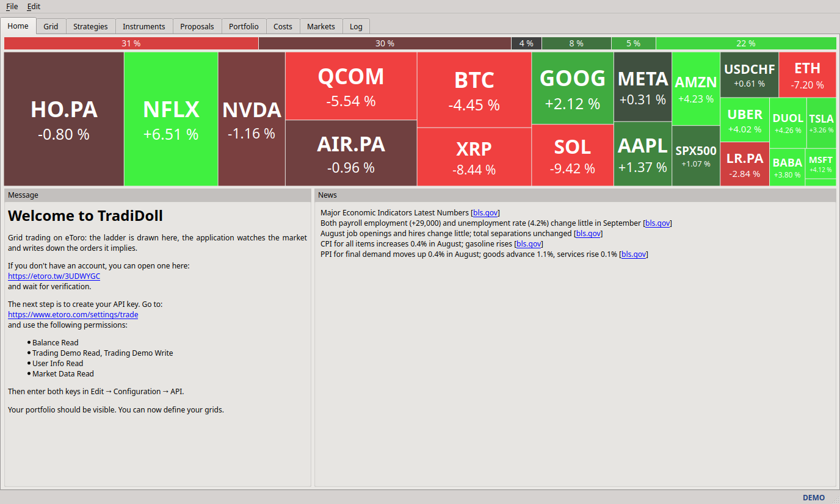This screenshot has width=840, height=504.
Task: Select the Proposals tab
Action: [x=197, y=26]
